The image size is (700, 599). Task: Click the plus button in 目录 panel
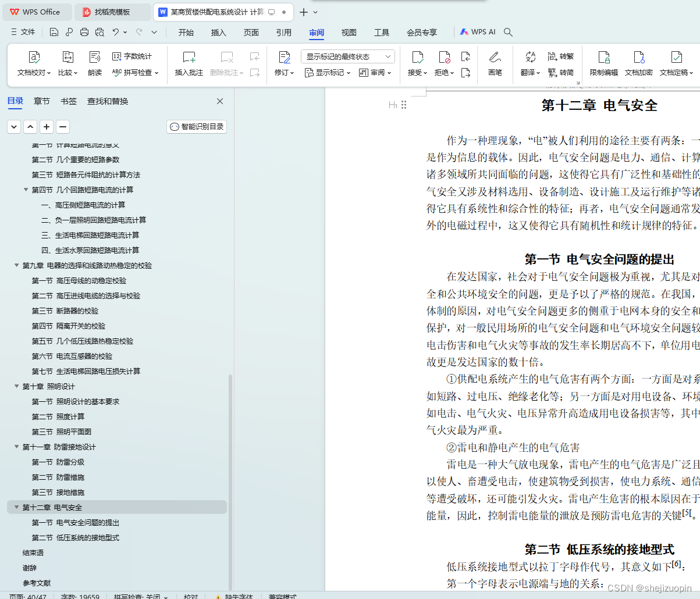coord(47,127)
